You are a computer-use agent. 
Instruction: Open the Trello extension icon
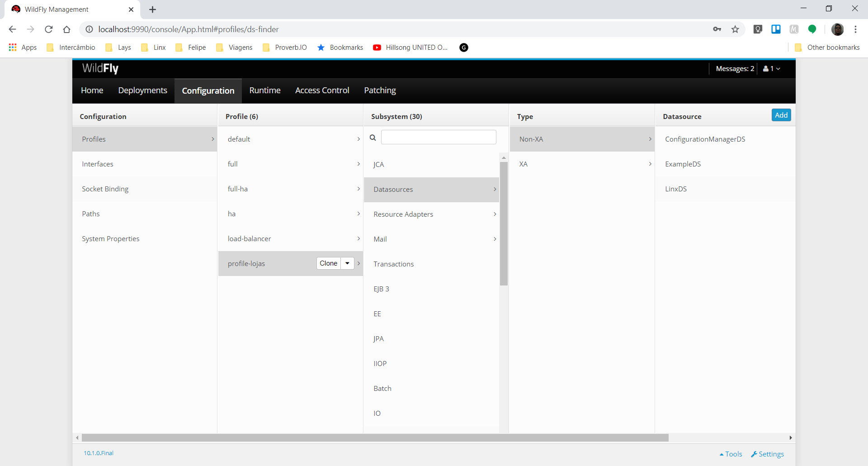click(x=776, y=29)
